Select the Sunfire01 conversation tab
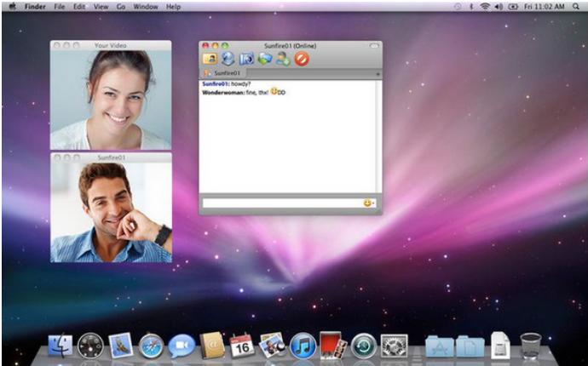Screen dimensions: 588x366 (x=224, y=74)
